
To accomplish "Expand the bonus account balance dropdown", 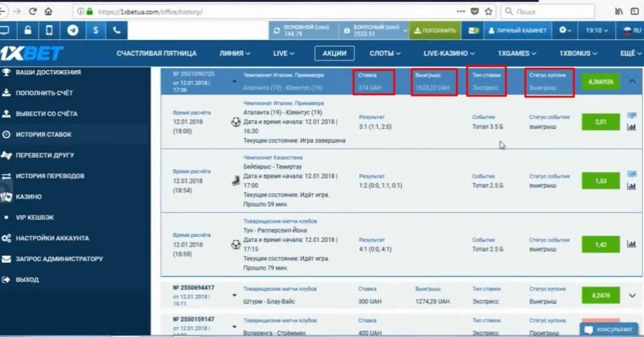I will click(x=405, y=31).
